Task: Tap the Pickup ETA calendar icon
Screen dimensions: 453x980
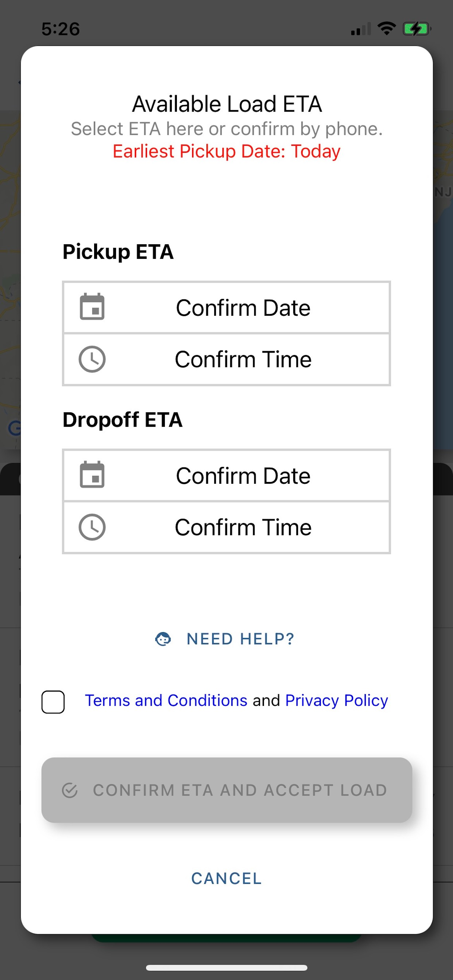Action: pos(92,307)
